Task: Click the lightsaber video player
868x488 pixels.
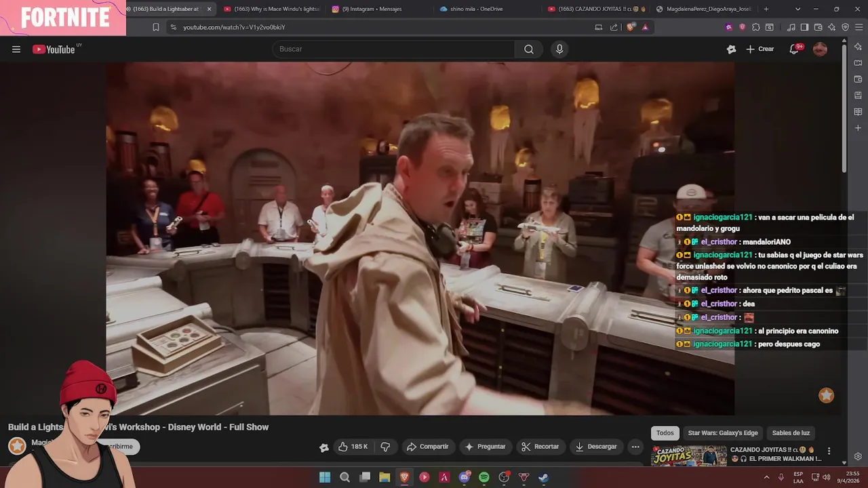Action: pyautogui.click(x=420, y=238)
